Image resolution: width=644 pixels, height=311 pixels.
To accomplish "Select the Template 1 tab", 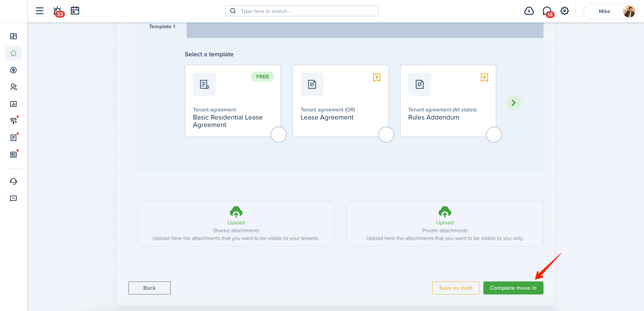I will 162,27.
